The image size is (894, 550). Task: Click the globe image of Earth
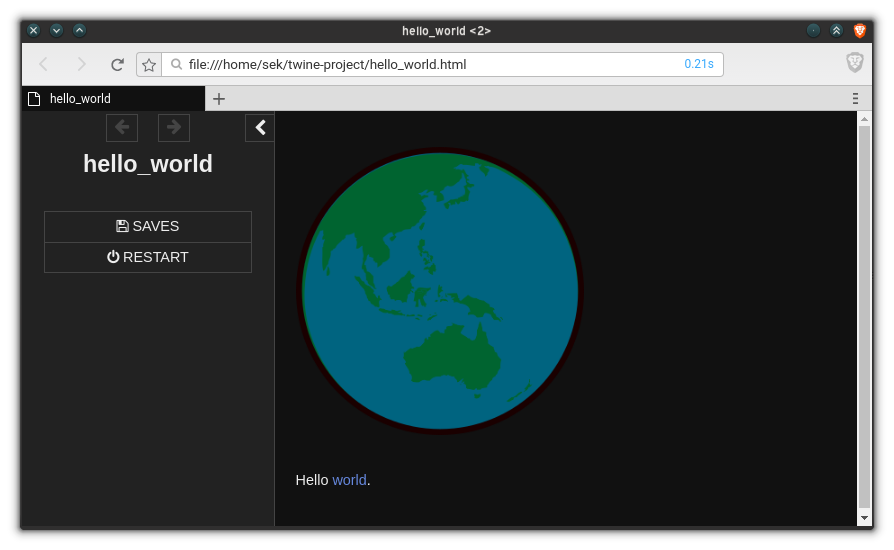pyautogui.click(x=440, y=291)
